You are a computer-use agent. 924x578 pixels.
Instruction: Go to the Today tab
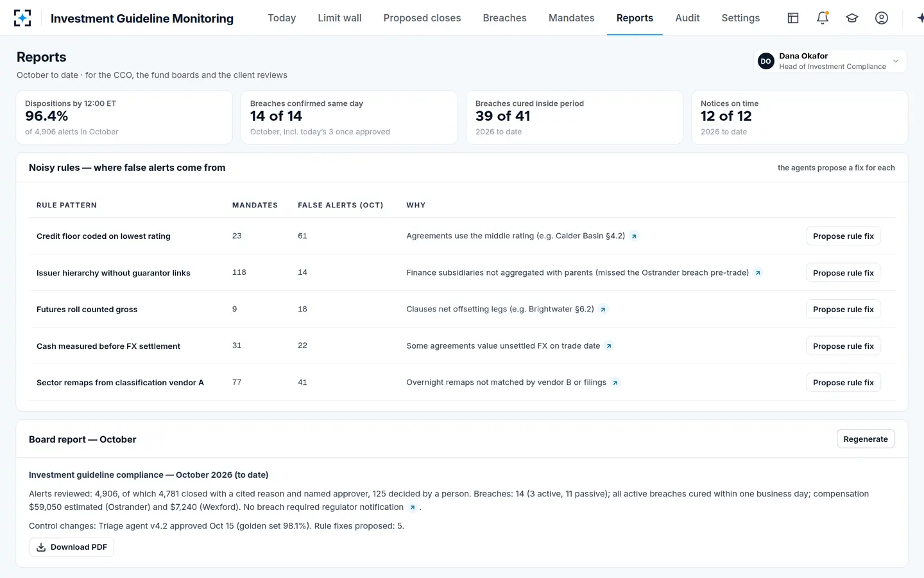[x=282, y=18]
